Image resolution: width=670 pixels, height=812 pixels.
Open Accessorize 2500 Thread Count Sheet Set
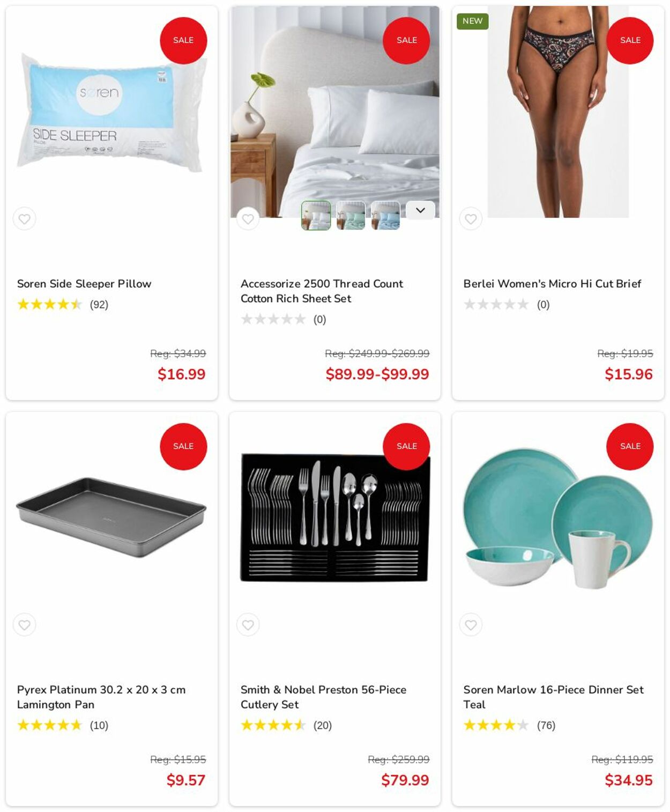322,291
